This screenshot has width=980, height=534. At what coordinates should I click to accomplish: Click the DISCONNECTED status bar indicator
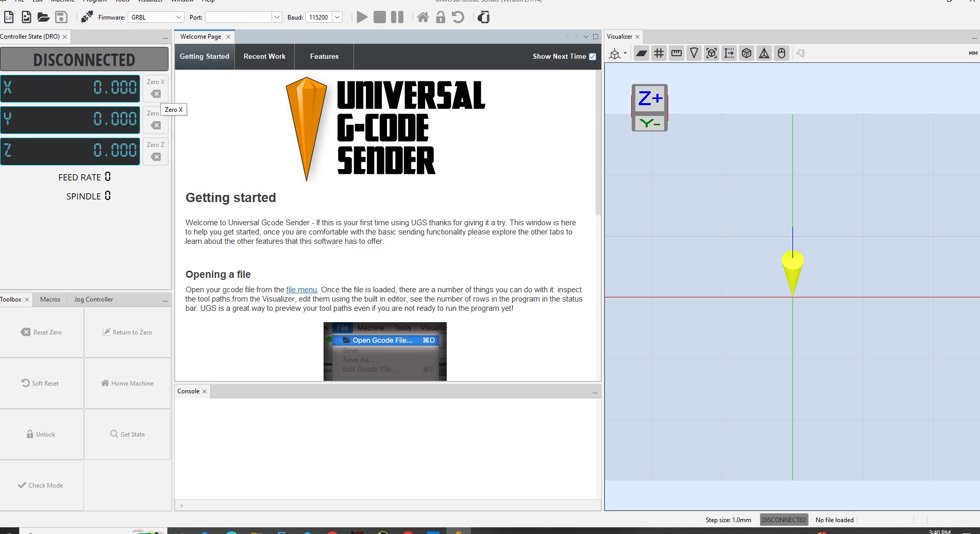click(x=784, y=520)
